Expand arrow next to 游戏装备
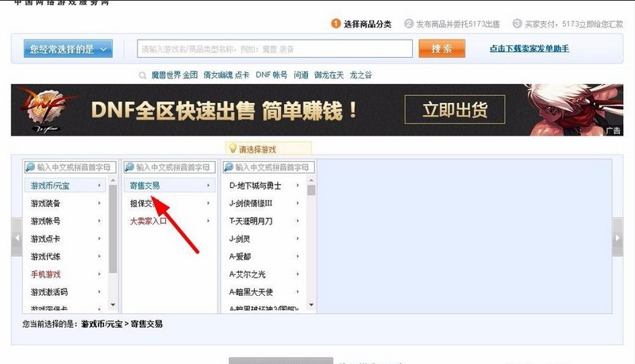 (99, 203)
